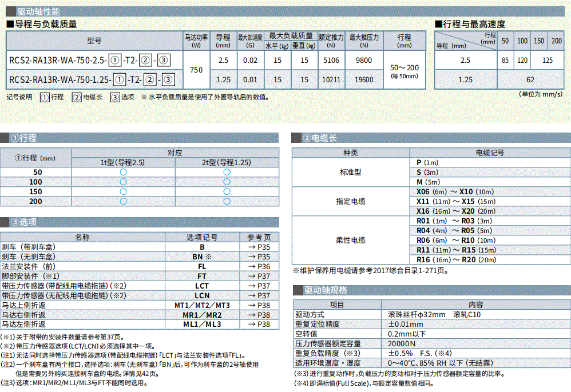Click option code FL
Image resolution: width=571 pixels, height=392 pixels.
(202, 266)
